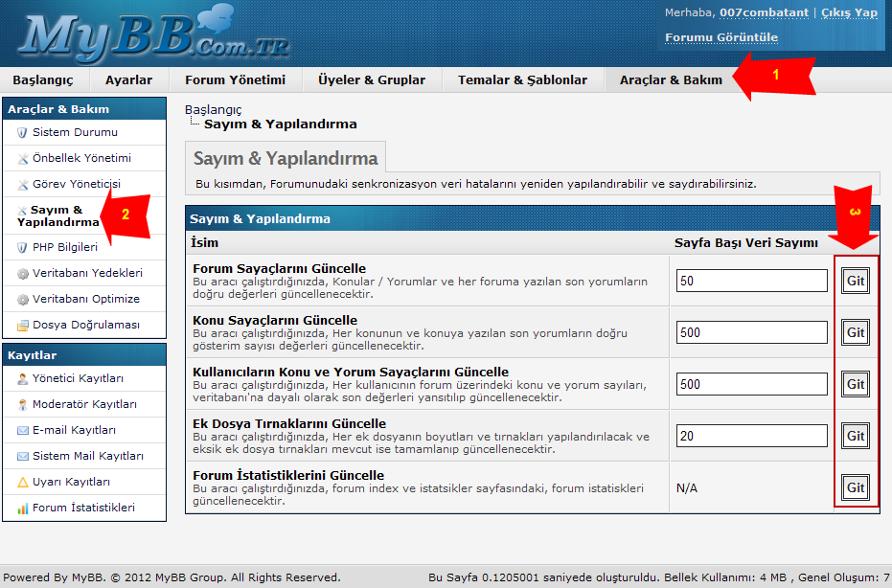
Task: View Moderatör Kayıtları logs
Action: (x=84, y=404)
